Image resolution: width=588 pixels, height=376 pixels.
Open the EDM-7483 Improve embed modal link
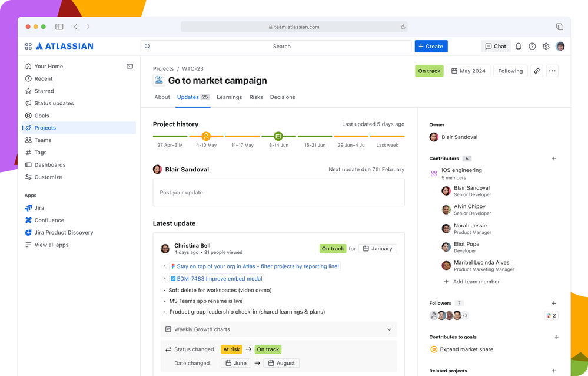click(x=217, y=278)
